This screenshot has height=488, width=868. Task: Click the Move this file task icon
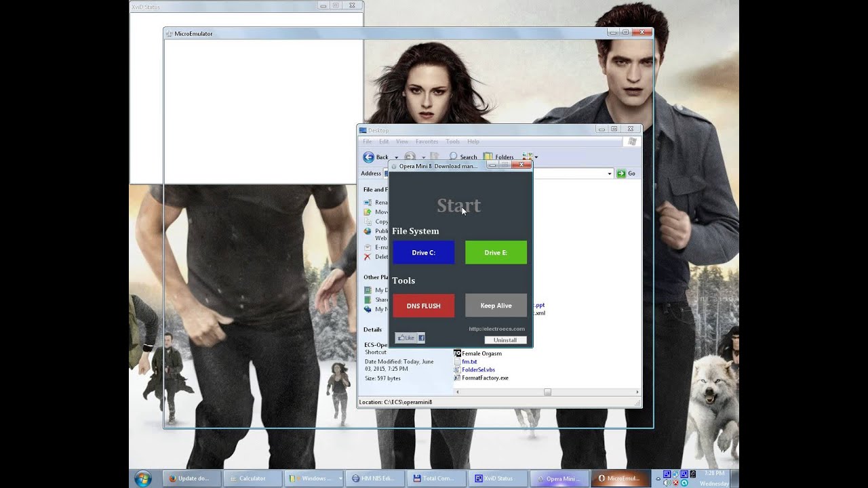tap(368, 211)
